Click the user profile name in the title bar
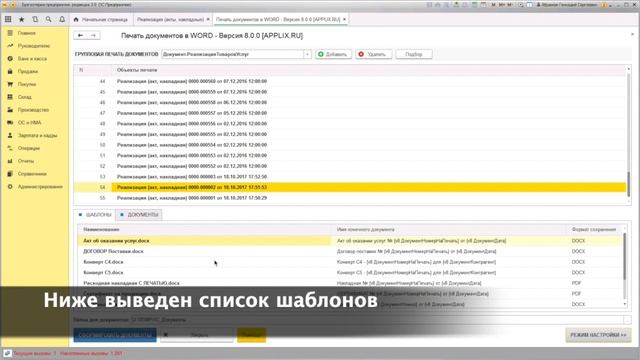 point(568,5)
